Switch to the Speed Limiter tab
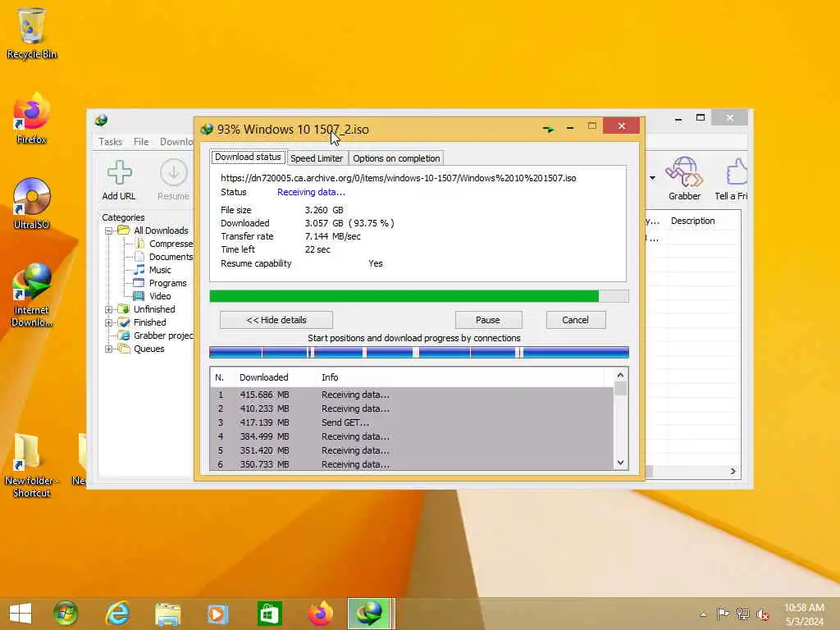The height and width of the screenshot is (630, 840). (x=317, y=158)
